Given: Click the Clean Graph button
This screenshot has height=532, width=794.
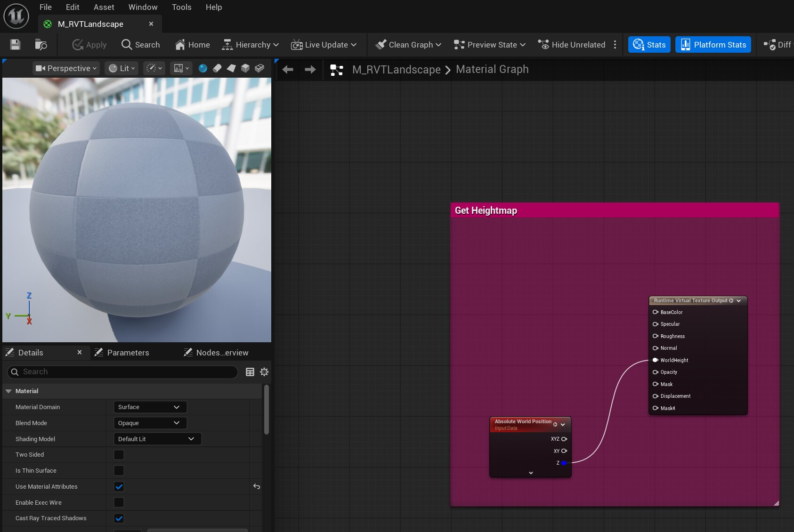Looking at the screenshot, I should pyautogui.click(x=407, y=44).
